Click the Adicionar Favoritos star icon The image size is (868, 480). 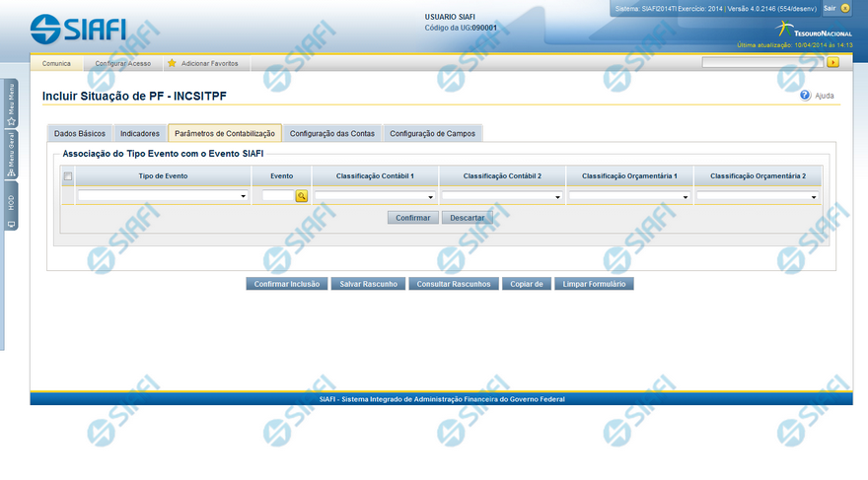coord(172,63)
